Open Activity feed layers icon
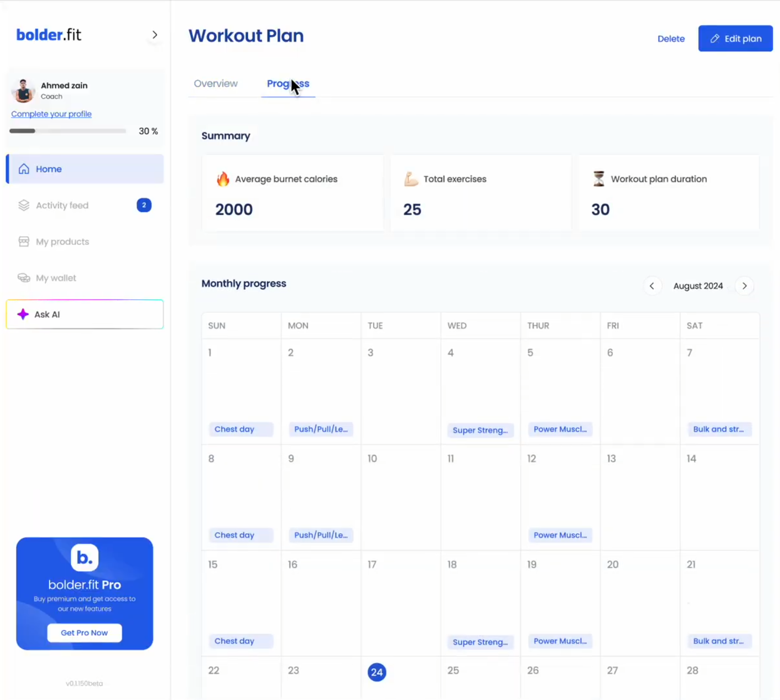Viewport: 780px width, 700px height. pos(24,206)
